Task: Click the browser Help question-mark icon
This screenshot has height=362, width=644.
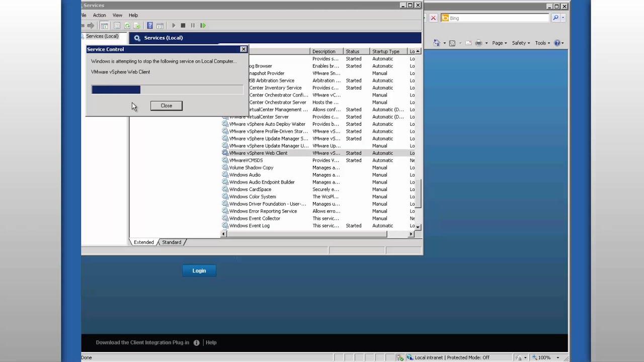Action: tap(557, 43)
